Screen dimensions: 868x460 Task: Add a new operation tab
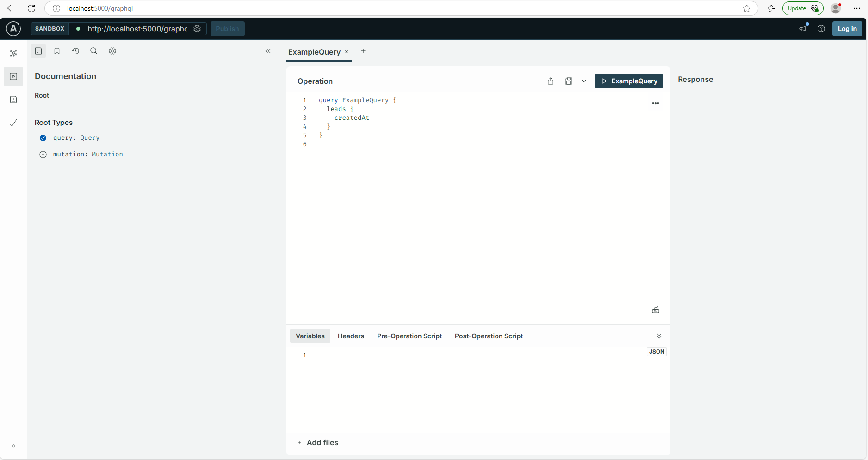click(363, 51)
